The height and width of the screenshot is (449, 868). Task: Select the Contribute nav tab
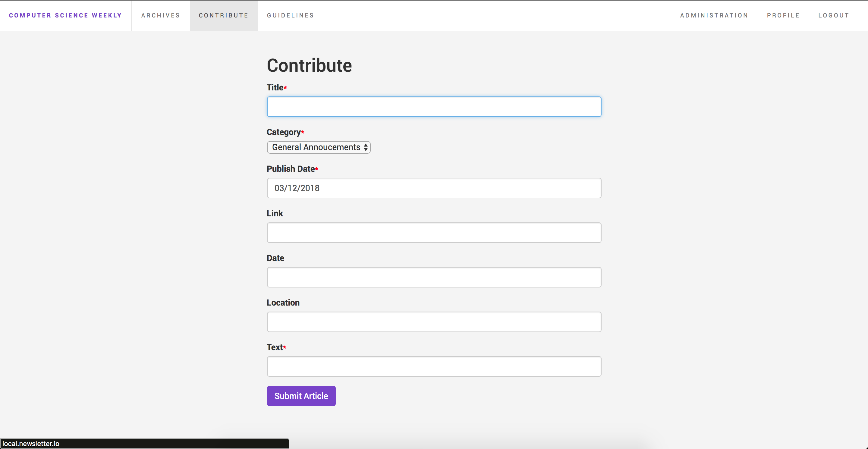(223, 15)
